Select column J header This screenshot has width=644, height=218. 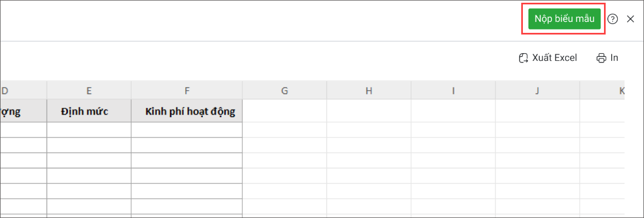click(x=537, y=91)
